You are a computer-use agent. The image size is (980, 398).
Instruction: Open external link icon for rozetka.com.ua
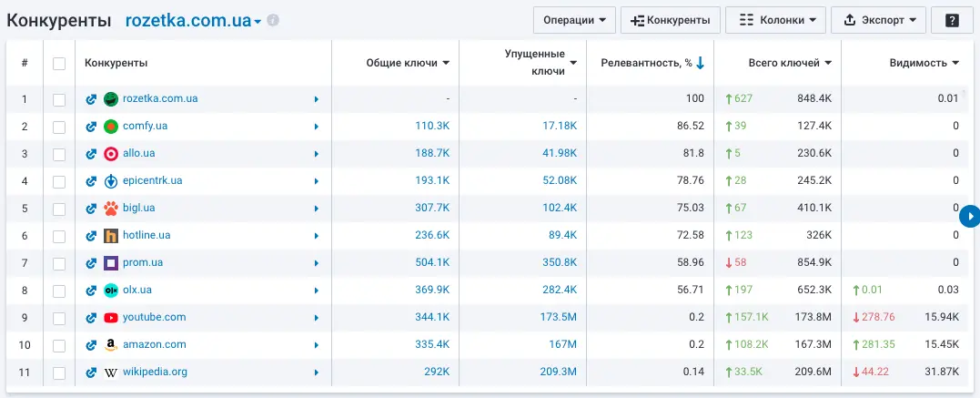[x=91, y=99]
